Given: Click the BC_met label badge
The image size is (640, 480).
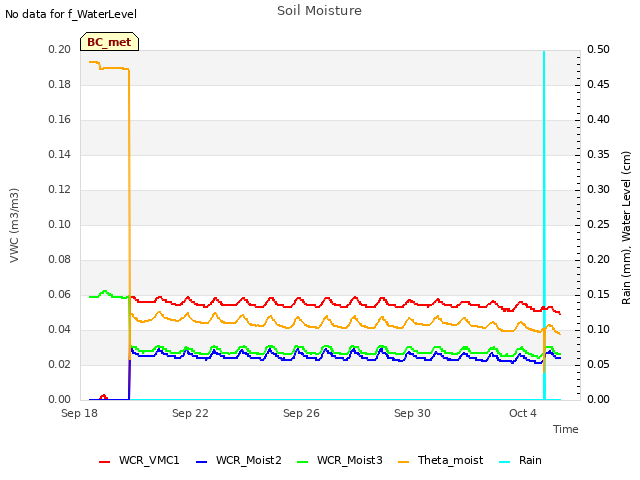Looking at the screenshot, I should pos(109,42).
